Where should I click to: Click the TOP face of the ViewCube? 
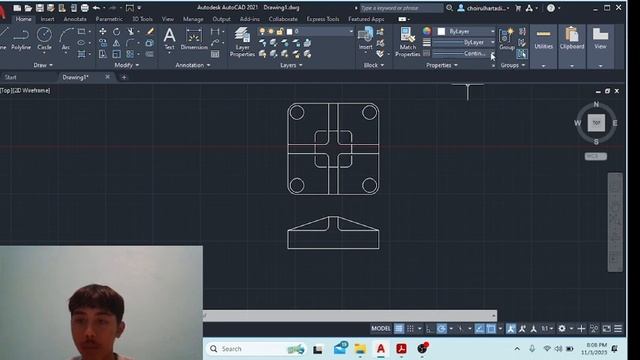click(596, 123)
